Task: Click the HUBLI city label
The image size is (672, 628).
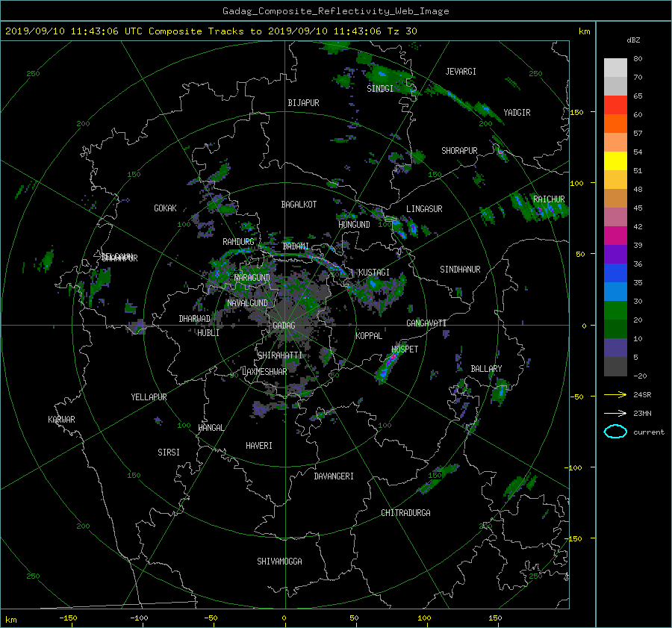Action: point(208,333)
